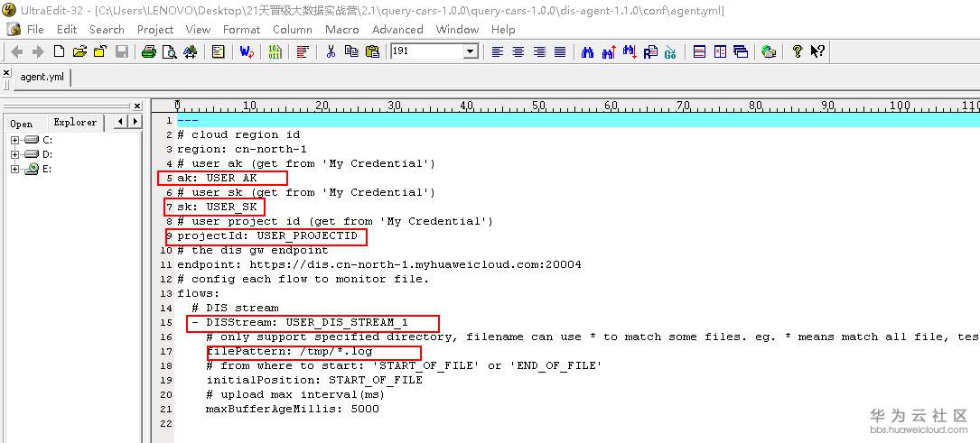Close the file tree panel with X
Screen dimensions: 980x443
click(137, 106)
